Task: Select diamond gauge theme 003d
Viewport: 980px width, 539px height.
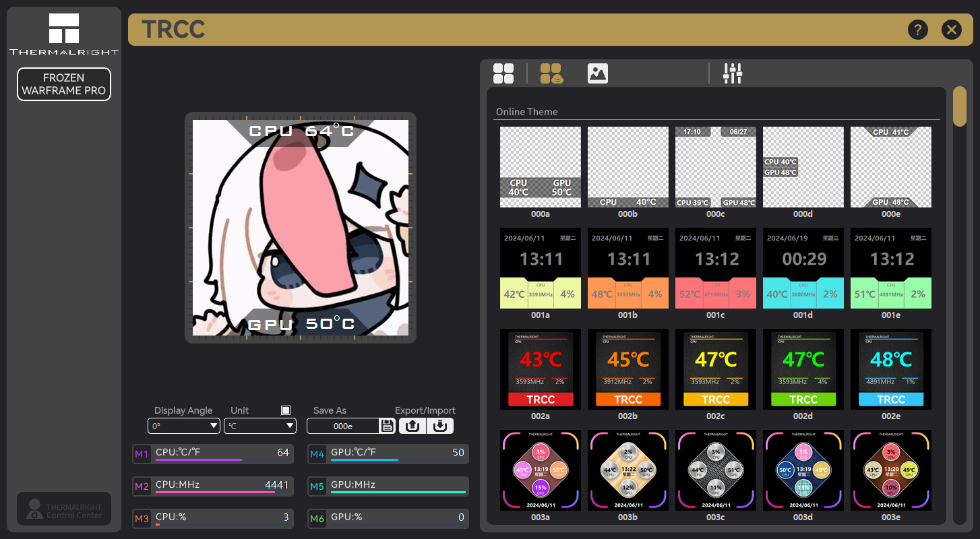Action: tap(803, 470)
